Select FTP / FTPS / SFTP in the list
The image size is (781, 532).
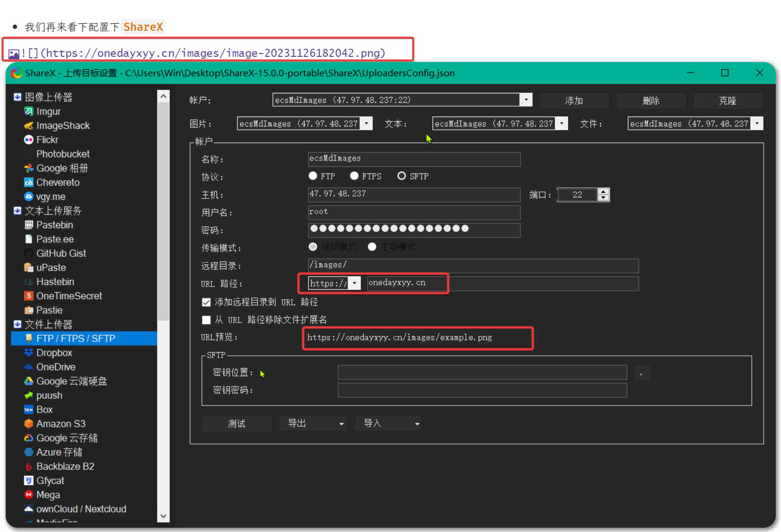[84, 339]
